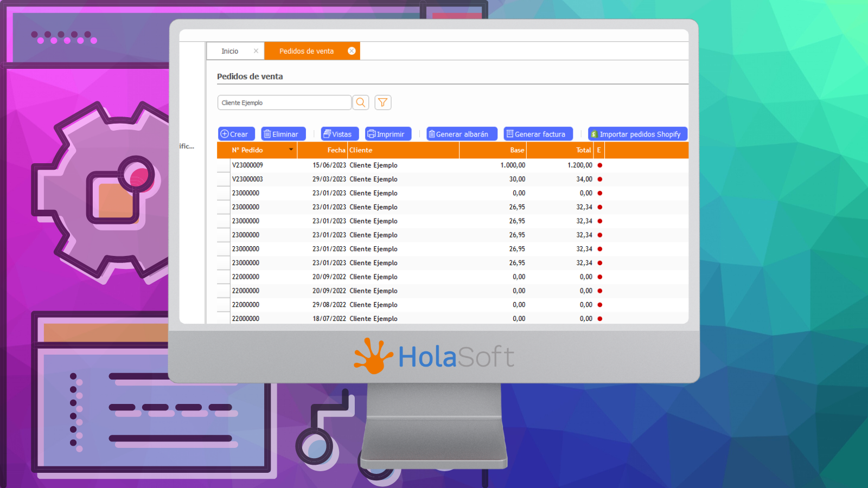Tick the selector for the 29/08/2022 order
This screenshot has height=488, width=868.
224,305
